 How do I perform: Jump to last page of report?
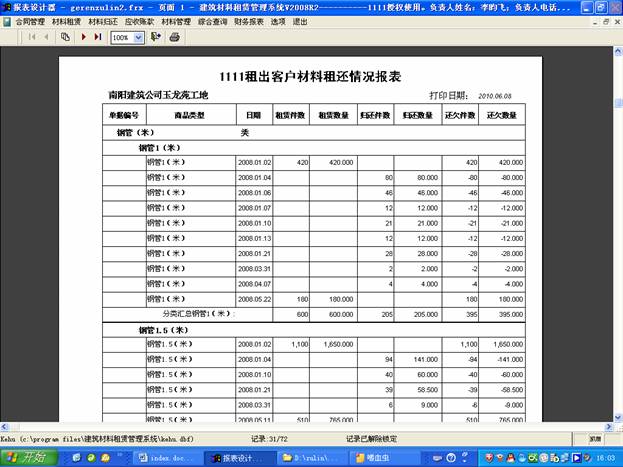98,37
